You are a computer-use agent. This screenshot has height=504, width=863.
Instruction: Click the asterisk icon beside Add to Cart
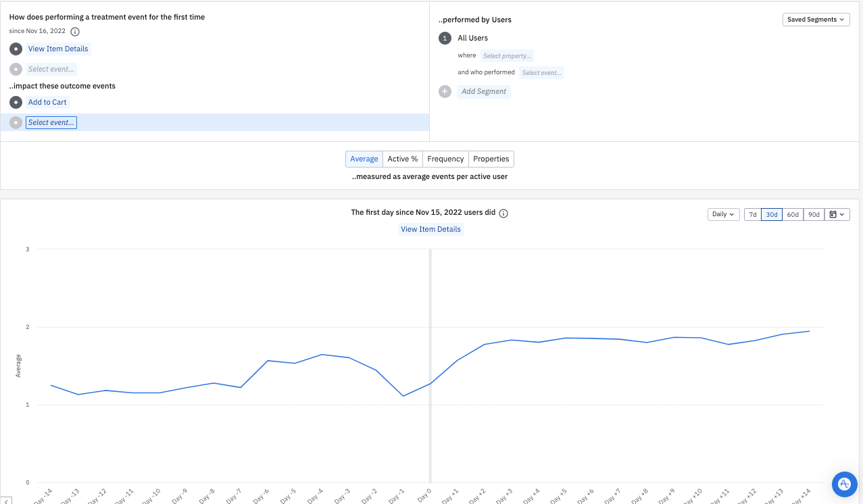click(16, 103)
